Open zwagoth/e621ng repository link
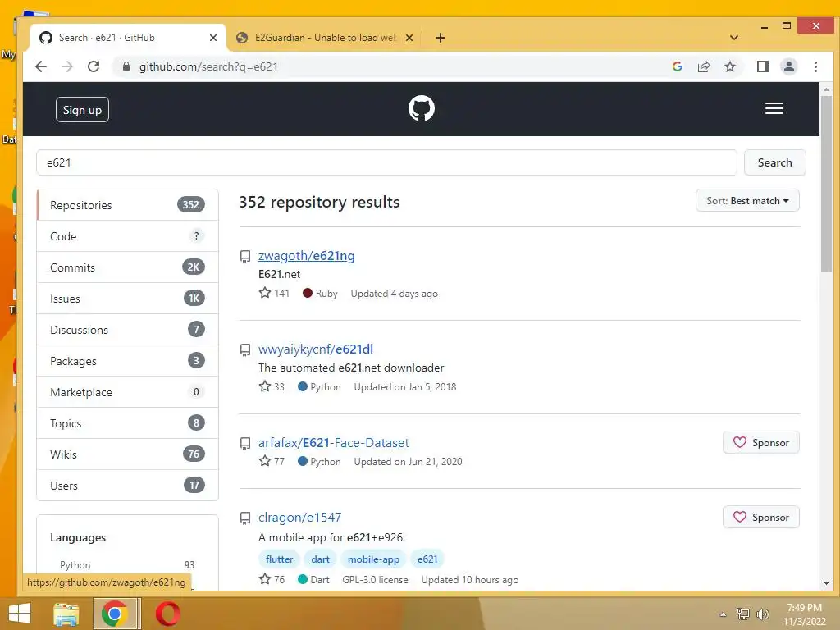Screen dimensions: 840x630 click(x=307, y=256)
